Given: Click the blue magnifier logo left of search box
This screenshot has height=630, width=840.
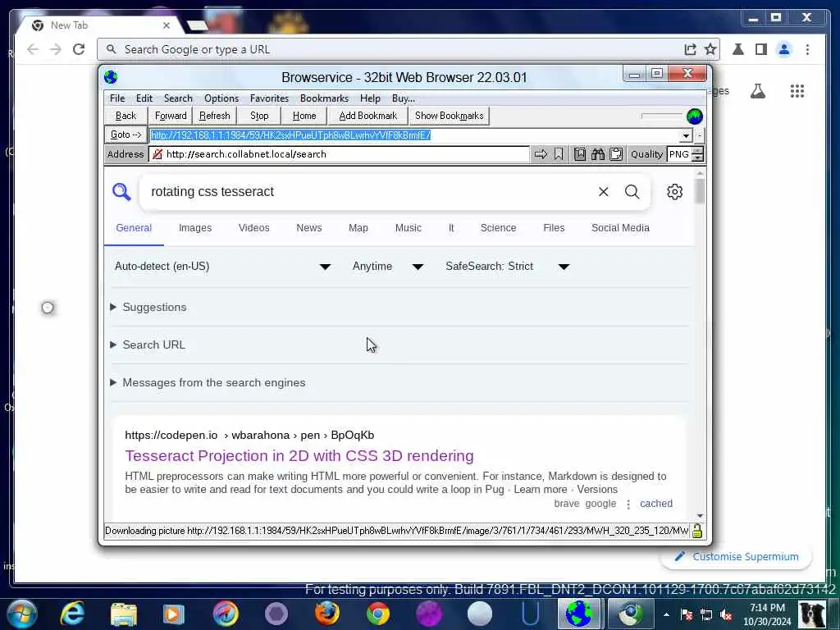Looking at the screenshot, I should pyautogui.click(x=121, y=191).
